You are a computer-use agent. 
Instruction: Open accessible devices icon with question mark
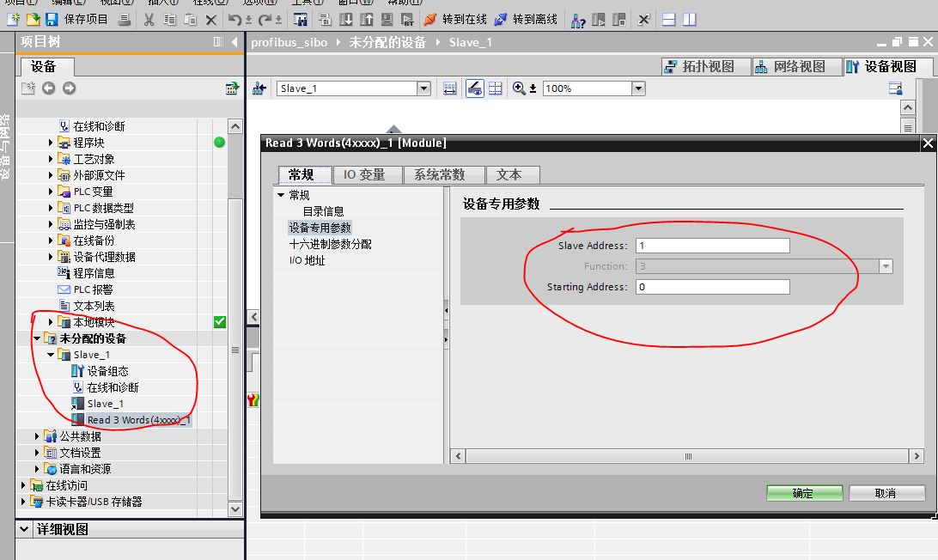click(x=578, y=20)
